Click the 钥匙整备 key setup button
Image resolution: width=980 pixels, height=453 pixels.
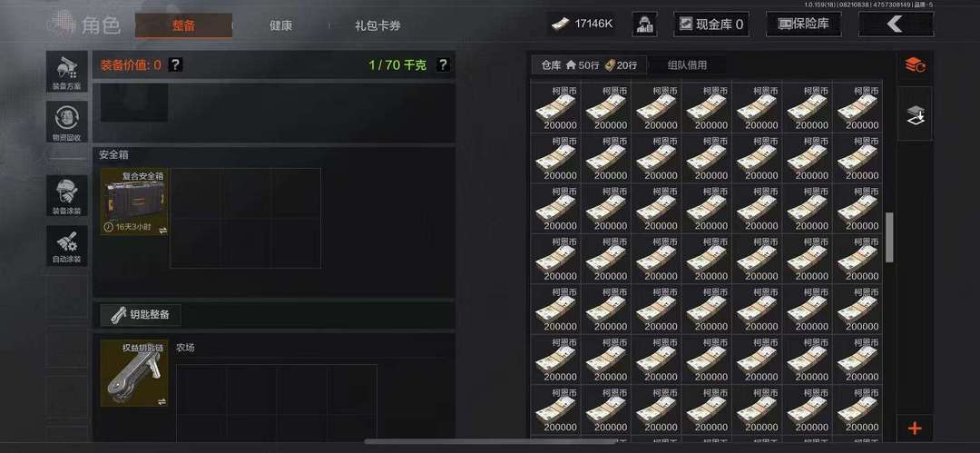141,315
